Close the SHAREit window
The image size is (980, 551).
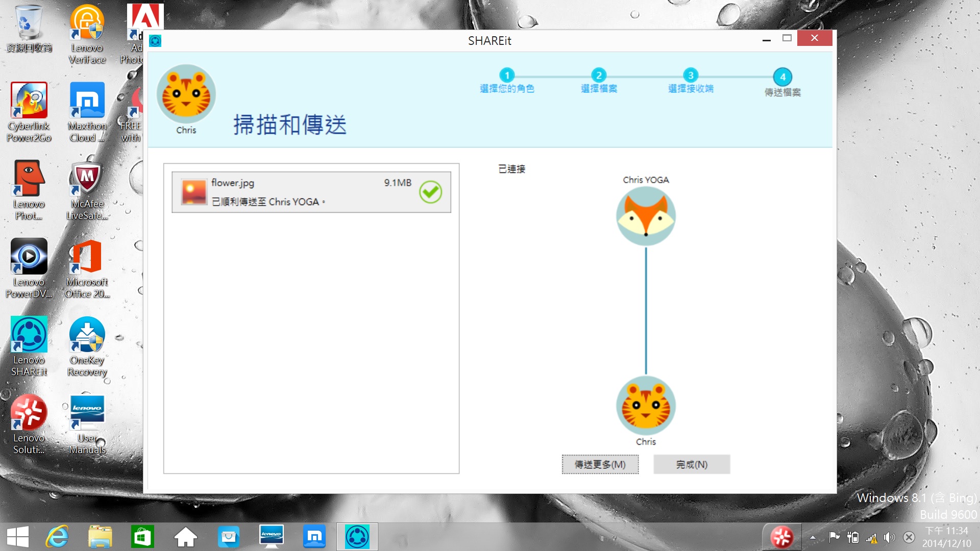tap(815, 38)
